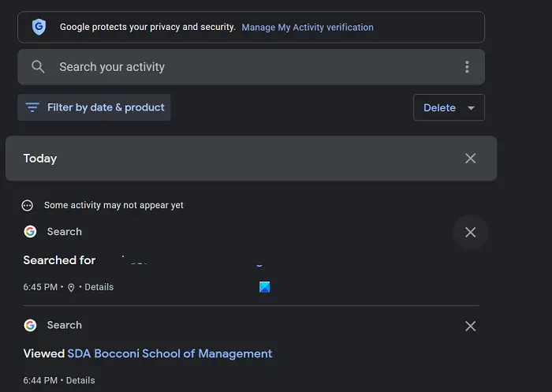The height and width of the screenshot is (392, 552).
Task: Open the three-dot menu in search bar
Action: click(467, 67)
